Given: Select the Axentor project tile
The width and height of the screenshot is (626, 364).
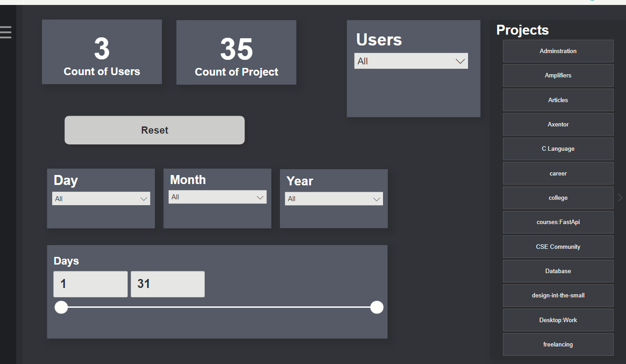Looking at the screenshot, I should (x=558, y=125).
